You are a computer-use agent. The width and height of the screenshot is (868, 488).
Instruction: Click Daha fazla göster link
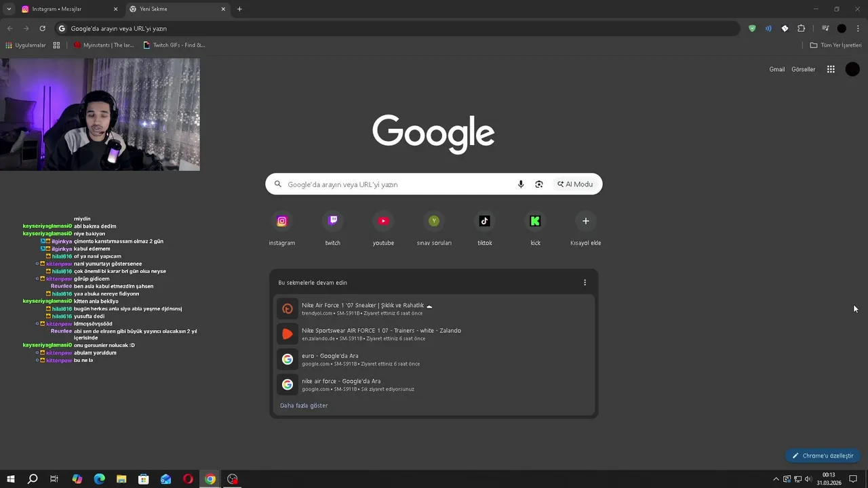click(304, 405)
